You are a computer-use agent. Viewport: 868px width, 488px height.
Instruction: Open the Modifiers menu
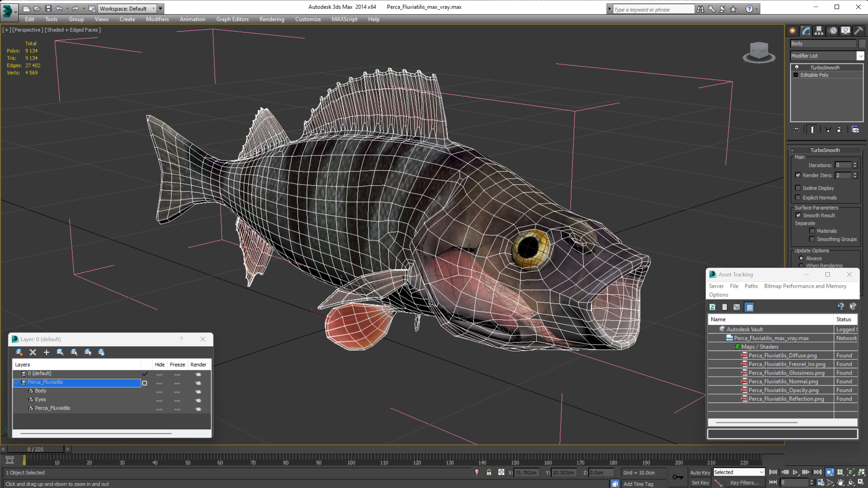tap(157, 19)
